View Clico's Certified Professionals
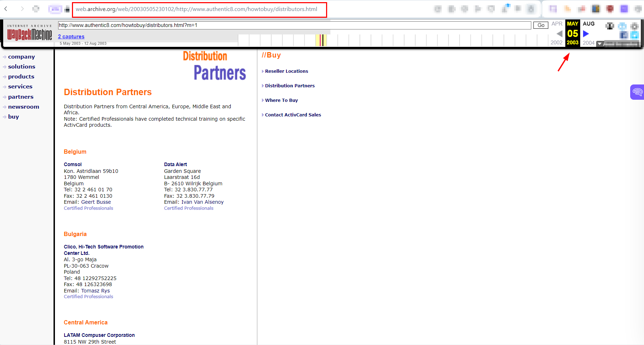The height and width of the screenshot is (345, 644). [x=89, y=297]
